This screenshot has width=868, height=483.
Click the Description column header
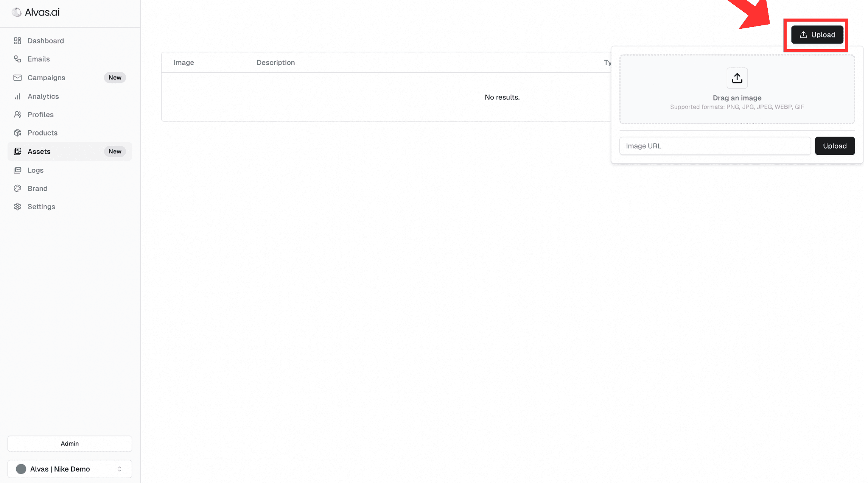[275, 62]
